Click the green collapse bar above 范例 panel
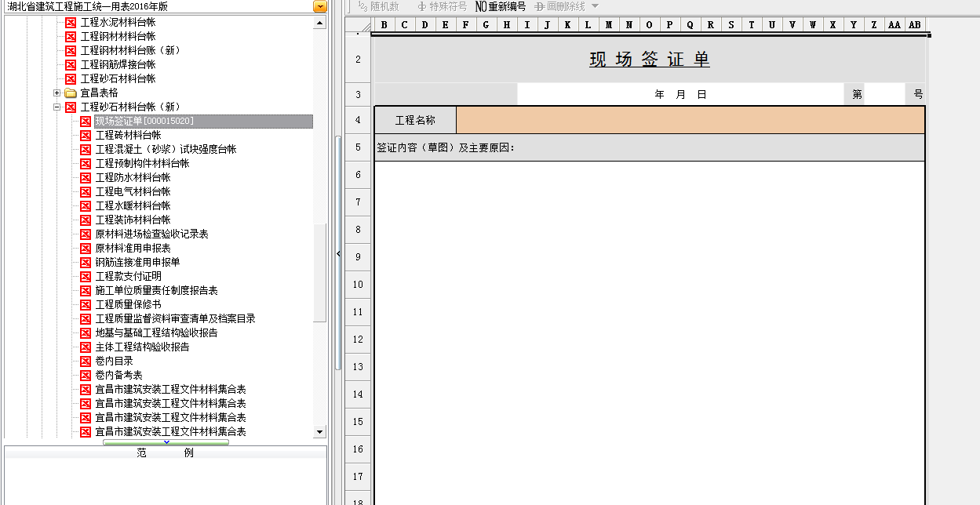980x505 pixels. (166, 442)
